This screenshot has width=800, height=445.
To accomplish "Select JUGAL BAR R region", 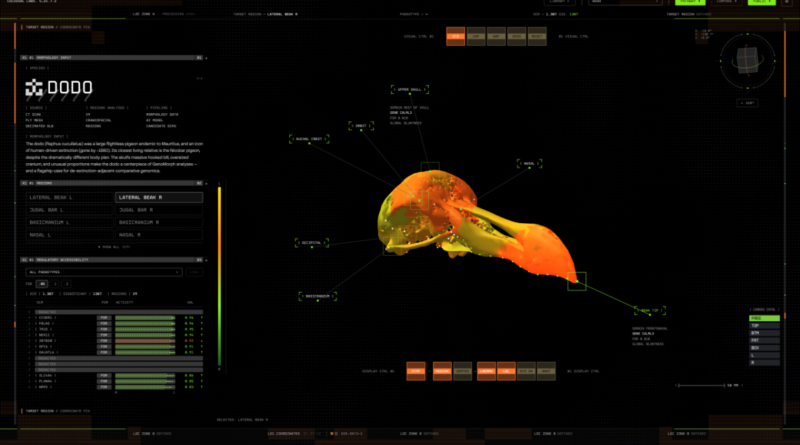I will point(159,210).
